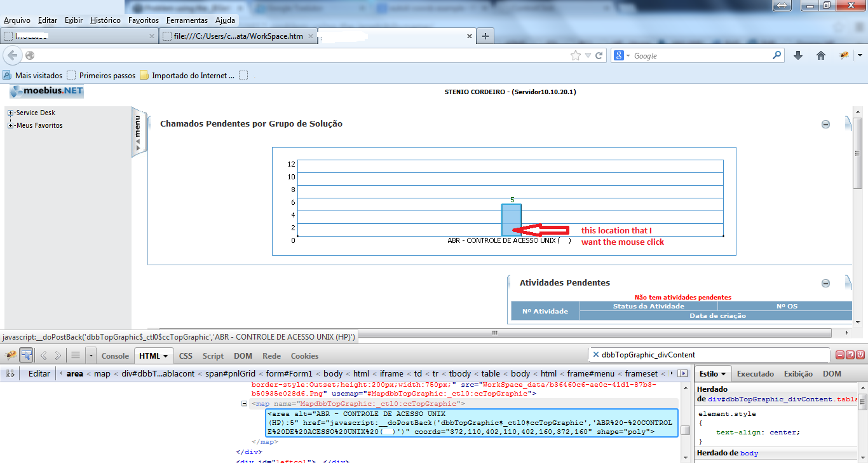Open the Favoritos menu
868x463 pixels.
coord(144,20)
